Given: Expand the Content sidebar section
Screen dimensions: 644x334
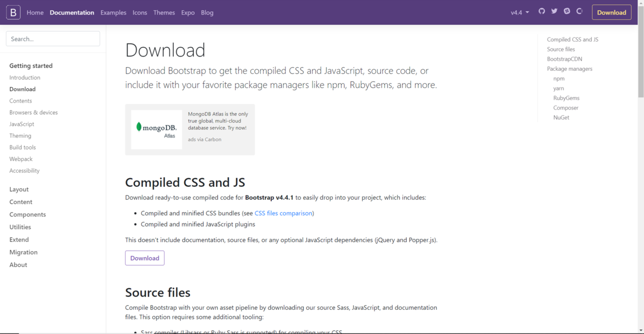Looking at the screenshot, I should pyautogui.click(x=21, y=202).
